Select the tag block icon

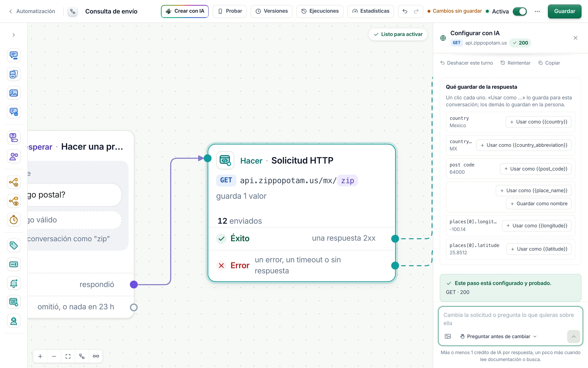(14, 245)
